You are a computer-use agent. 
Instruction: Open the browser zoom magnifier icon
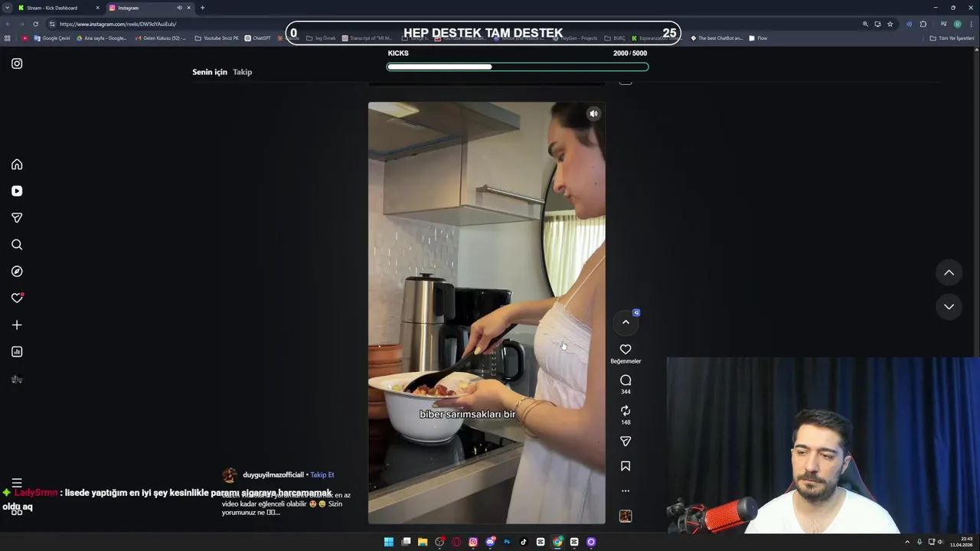pyautogui.click(x=865, y=24)
